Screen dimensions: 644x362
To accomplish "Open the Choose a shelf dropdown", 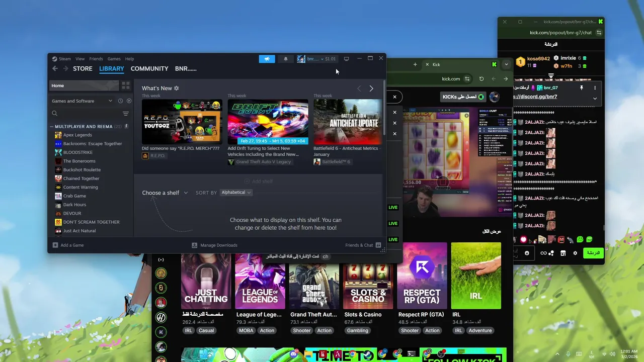I will (165, 193).
